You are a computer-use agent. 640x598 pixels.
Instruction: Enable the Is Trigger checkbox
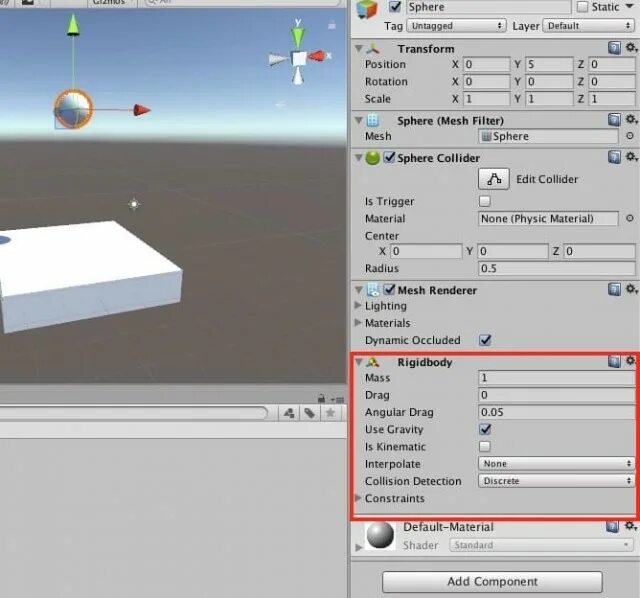point(484,201)
